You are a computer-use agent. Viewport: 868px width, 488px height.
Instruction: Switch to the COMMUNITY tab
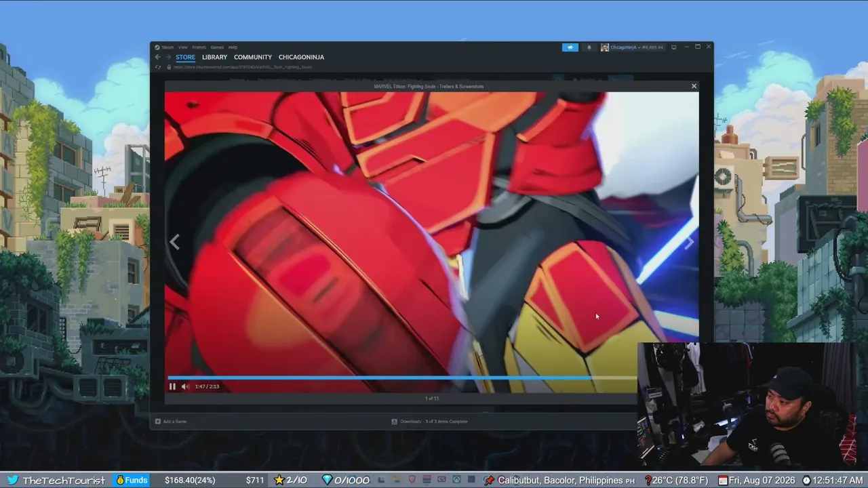253,58
